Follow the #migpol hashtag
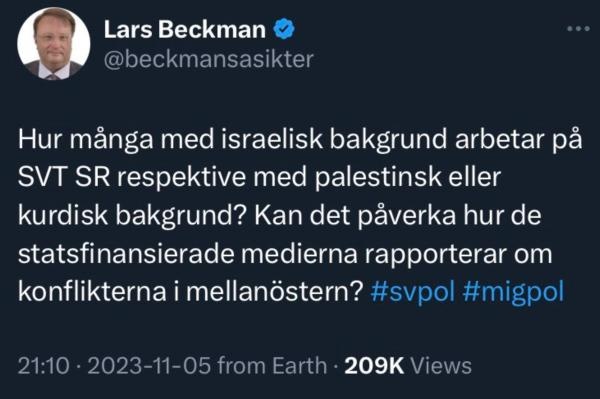The image size is (600, 399). point(514,292)
